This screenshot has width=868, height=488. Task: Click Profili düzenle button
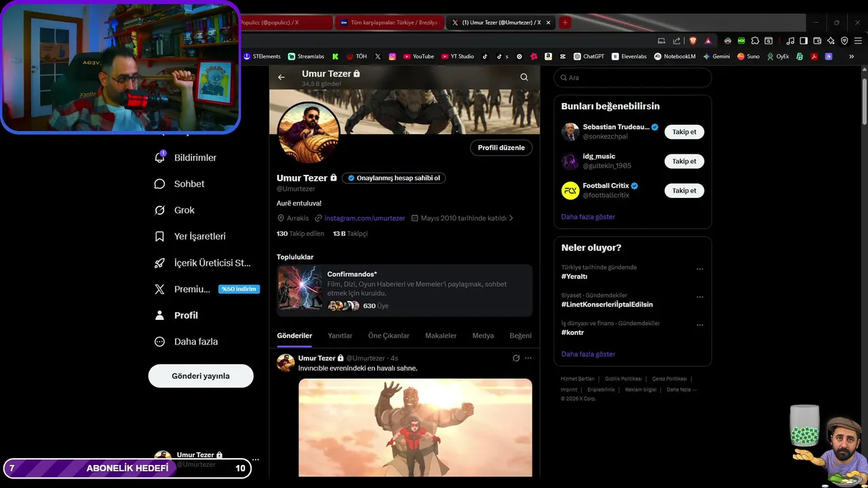(x=501, y=148)
